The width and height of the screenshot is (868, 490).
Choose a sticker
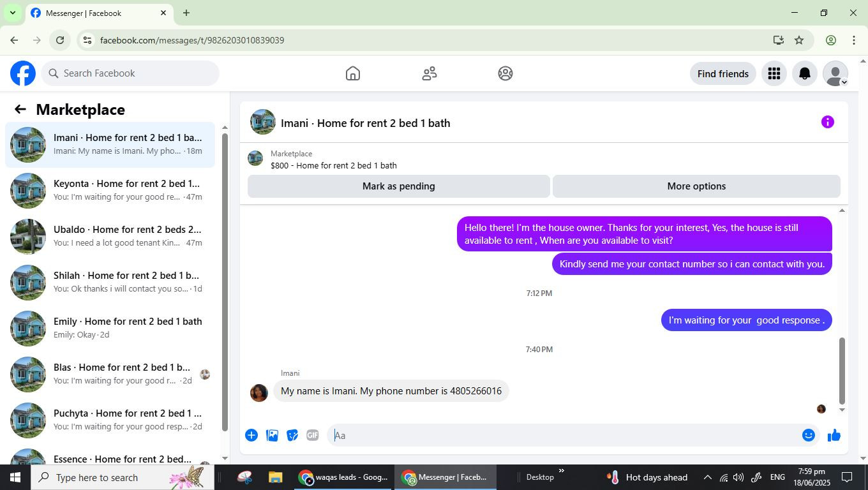click(x=292, y=435)
